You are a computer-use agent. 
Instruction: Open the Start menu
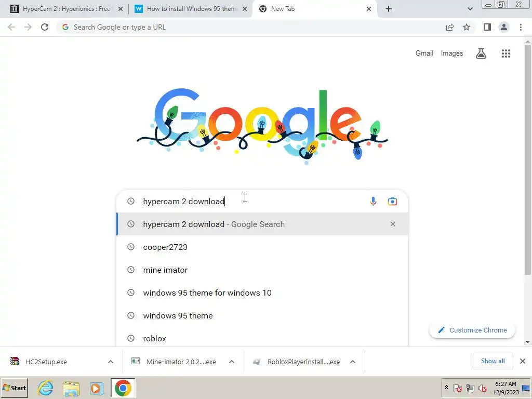click(14, 388)
